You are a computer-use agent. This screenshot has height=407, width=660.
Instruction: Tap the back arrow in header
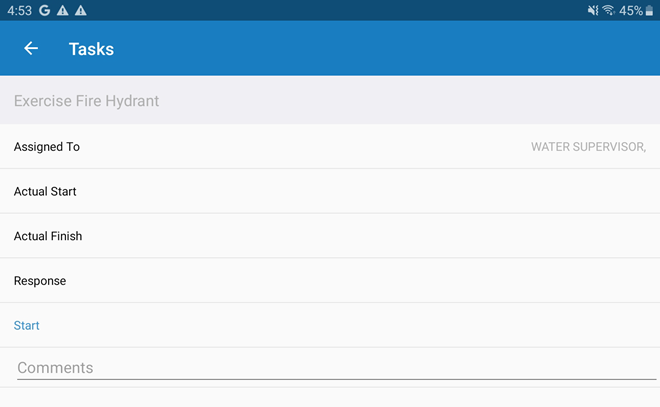pos(31,48)
